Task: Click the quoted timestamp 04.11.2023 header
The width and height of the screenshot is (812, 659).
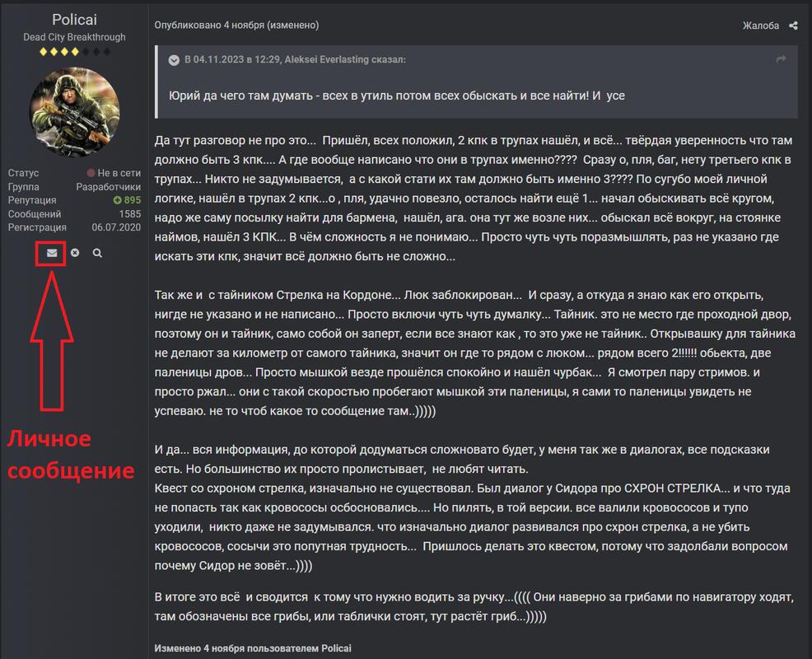Action: (295, 59)
